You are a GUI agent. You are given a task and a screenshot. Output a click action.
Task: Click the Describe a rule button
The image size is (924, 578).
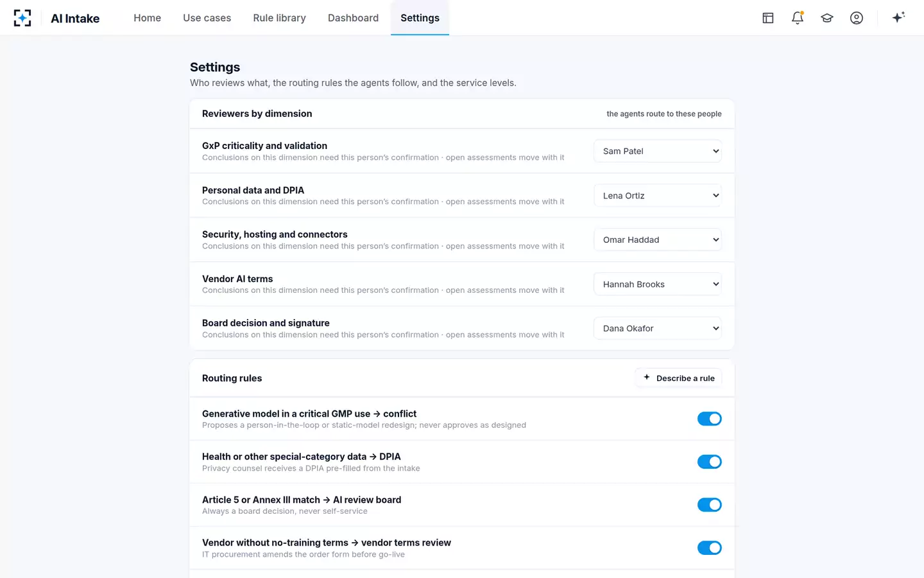click(679, 378)
